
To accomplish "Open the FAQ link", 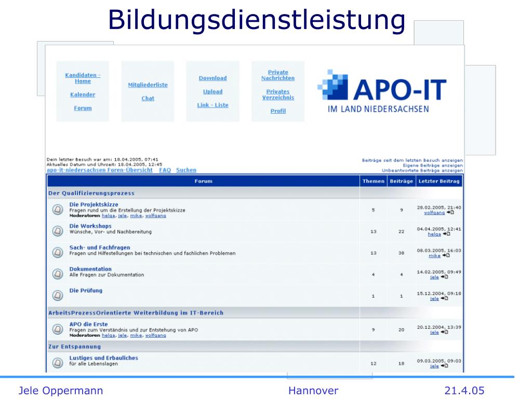I will click(x=165, y=170).
